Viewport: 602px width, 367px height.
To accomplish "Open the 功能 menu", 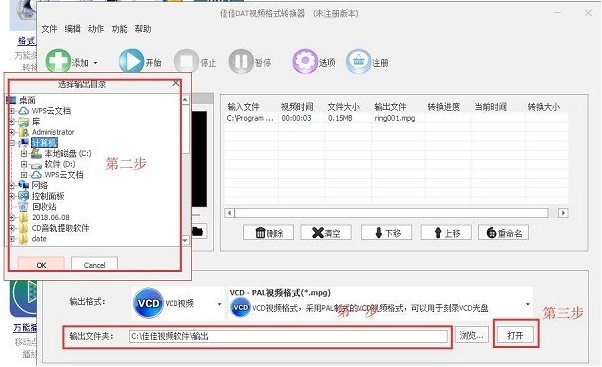I will 119,29.
